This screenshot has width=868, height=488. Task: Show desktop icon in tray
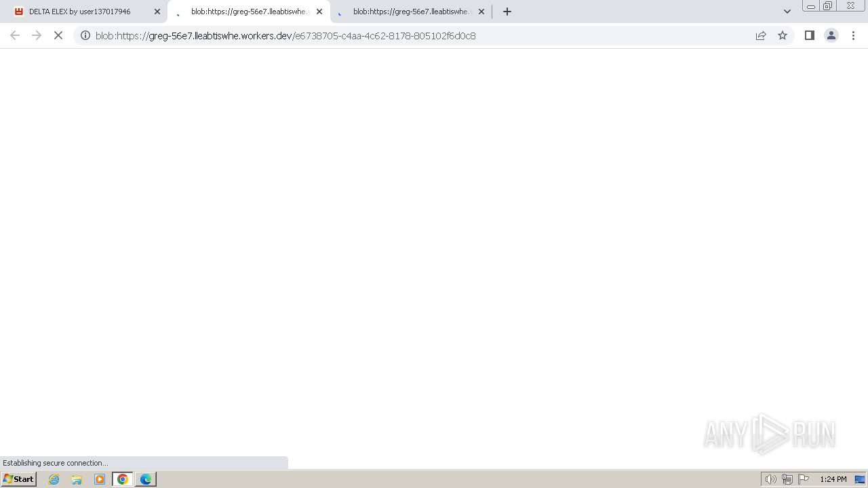[860, 479]
